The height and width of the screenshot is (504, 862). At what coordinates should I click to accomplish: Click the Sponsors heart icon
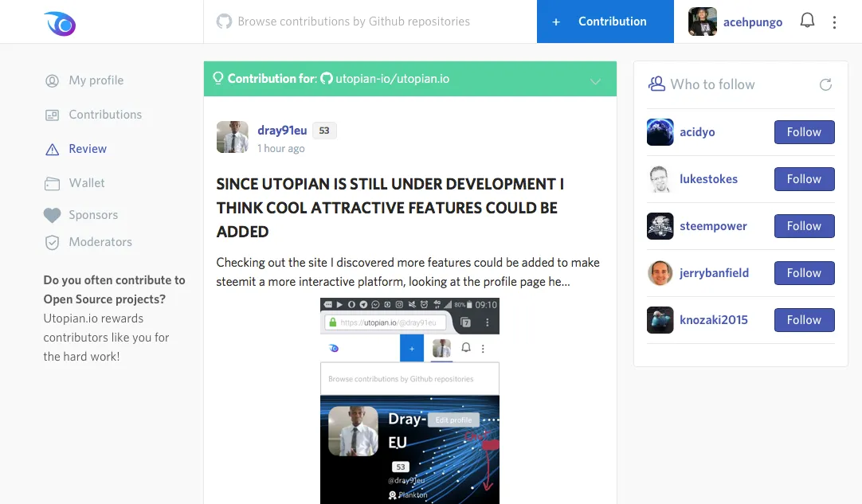pyautogui.click(x=53, y=215)
